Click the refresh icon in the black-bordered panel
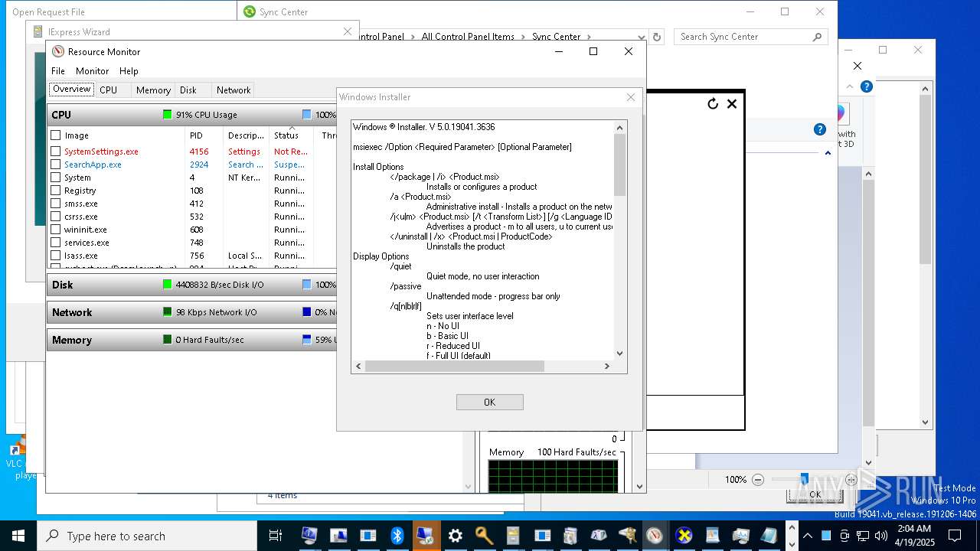This screenshot has height=551, width=980. click(713, 103)
